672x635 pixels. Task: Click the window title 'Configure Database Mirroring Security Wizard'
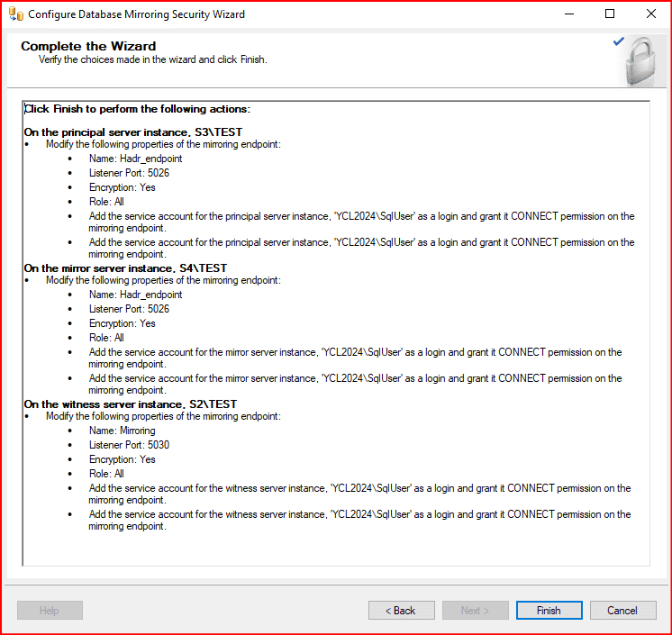click(136, 14)
